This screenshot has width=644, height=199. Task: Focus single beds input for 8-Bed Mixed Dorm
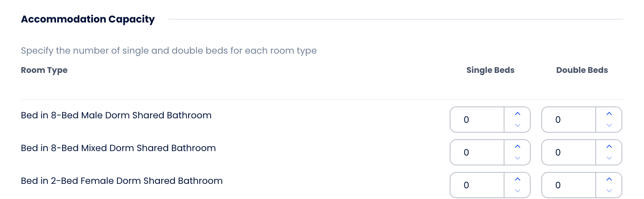click(x=477, y=152)
